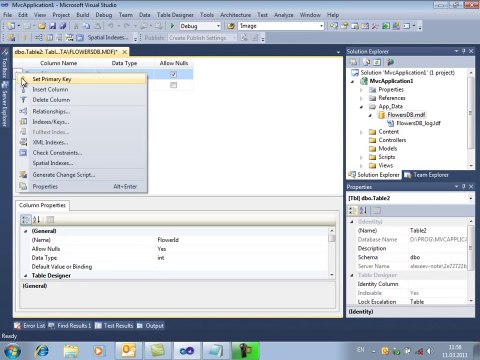Check Allow Nulls for the second row
The image size is (480, 360).
pyautogui.click(x=173, y=85)
